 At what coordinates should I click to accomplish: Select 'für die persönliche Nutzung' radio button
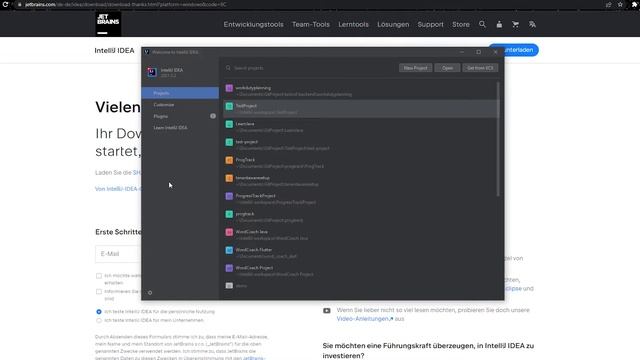point(99,311)
